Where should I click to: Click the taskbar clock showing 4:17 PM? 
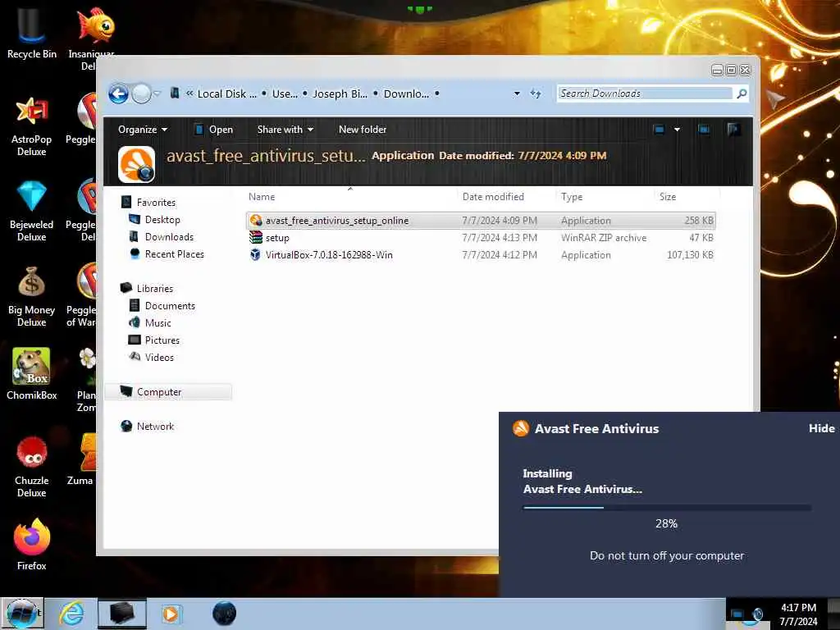pyautogui.click(x=798, y=614)
